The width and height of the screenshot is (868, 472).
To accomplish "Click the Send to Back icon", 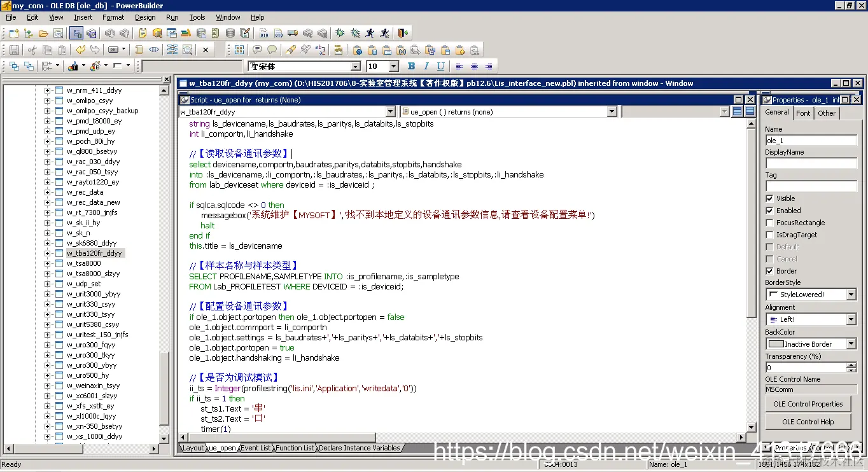I will (29, 66).
